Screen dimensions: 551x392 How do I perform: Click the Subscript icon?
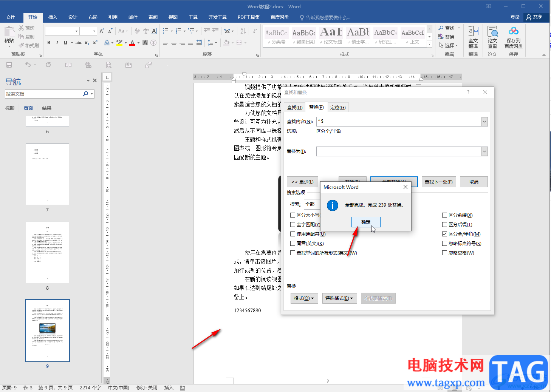point(87,43)
